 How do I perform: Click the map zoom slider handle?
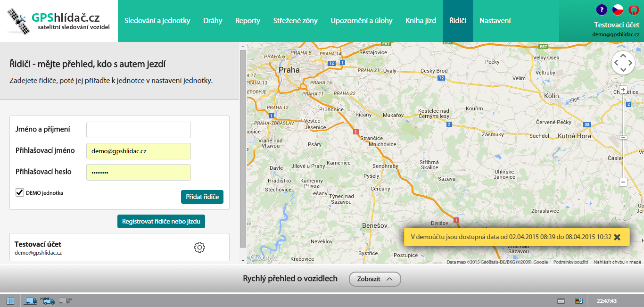coord(623,137)
